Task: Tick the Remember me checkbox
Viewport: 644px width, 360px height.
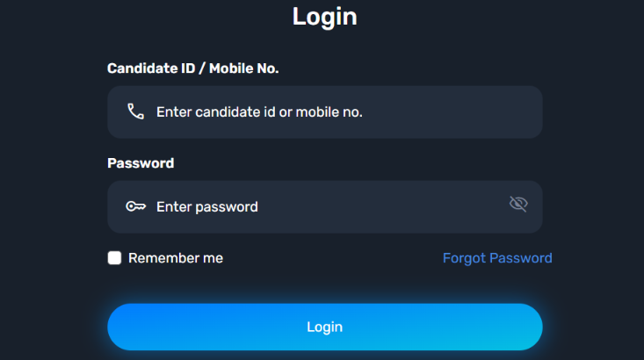Action: 114,258
